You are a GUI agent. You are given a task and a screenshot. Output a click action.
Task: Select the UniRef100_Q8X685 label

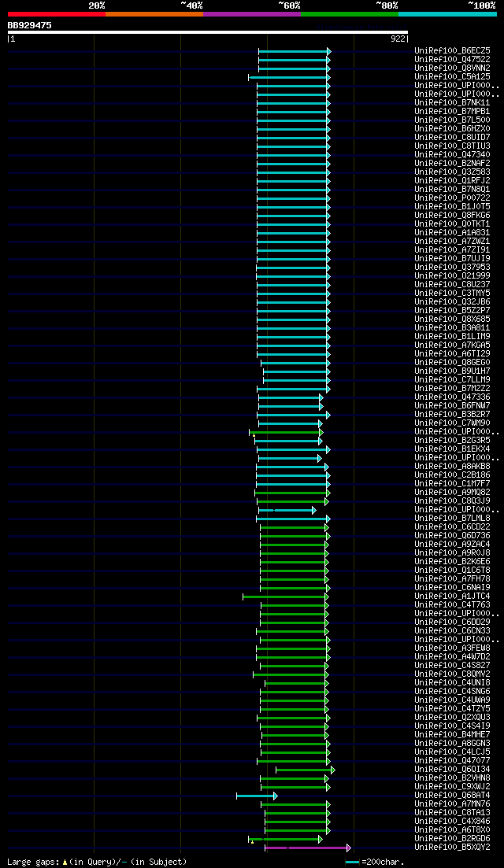coord(452,319)
